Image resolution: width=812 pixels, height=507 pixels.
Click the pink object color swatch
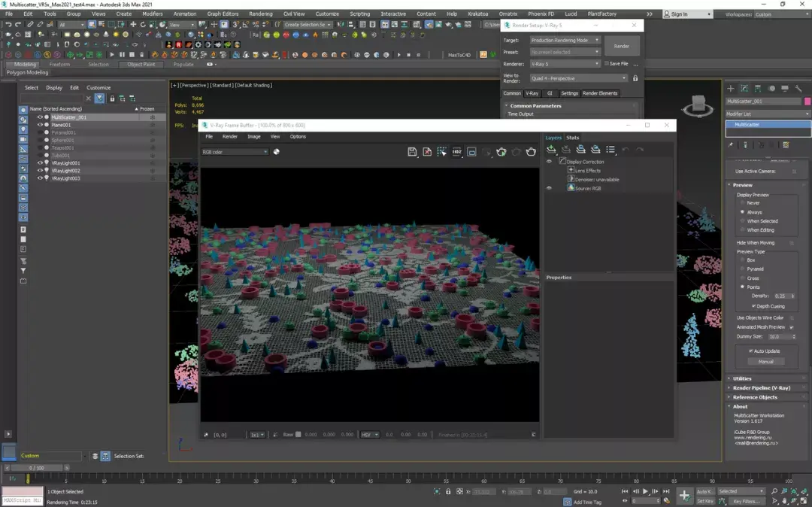807,102
